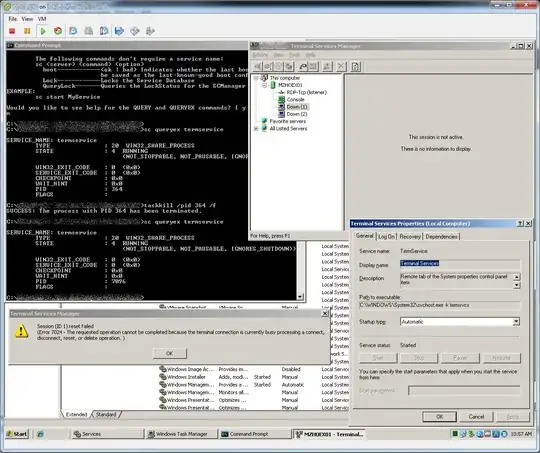Click the green Power On play icon
Screen dimensions: 540x453
43,31
